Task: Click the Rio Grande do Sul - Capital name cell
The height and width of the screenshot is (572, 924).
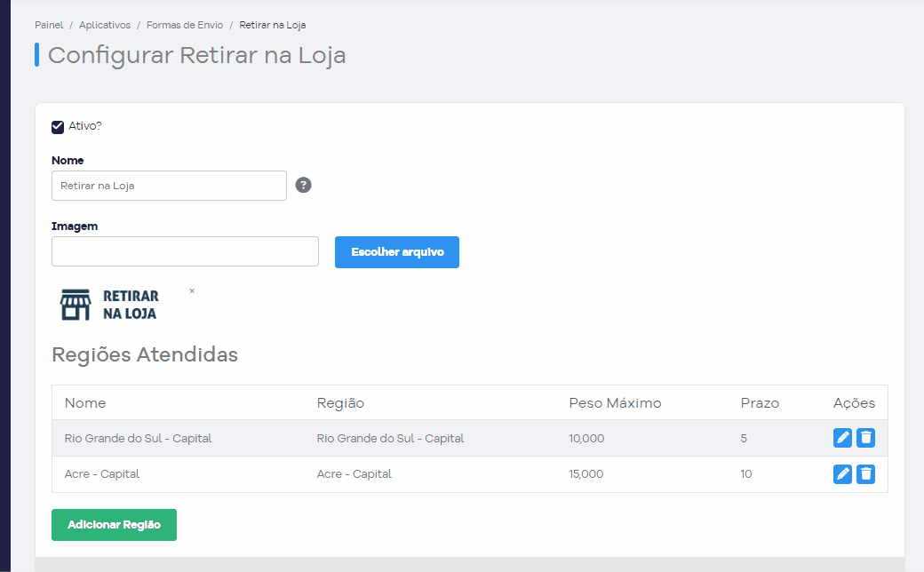Action: click(x=138, y=438)
